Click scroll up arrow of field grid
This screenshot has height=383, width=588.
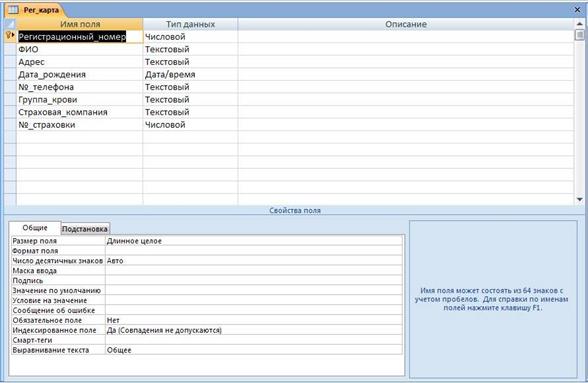(x=580, y=24)
